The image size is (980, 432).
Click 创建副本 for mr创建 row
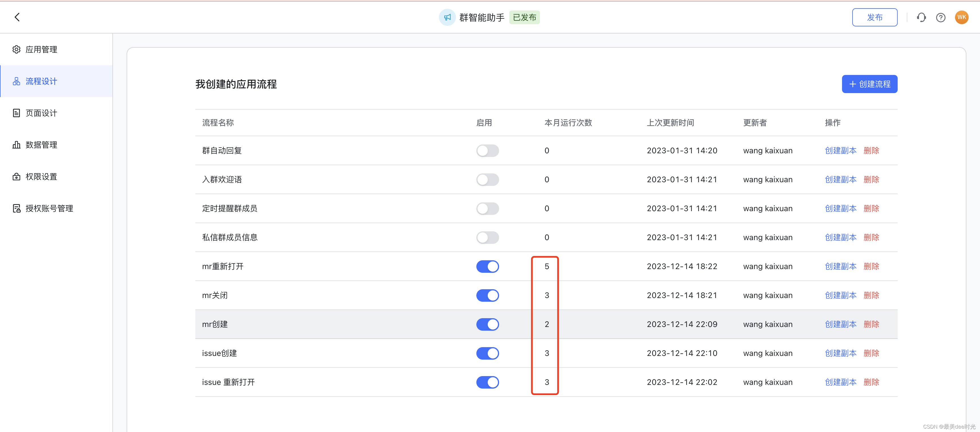(x=840, y=324)
